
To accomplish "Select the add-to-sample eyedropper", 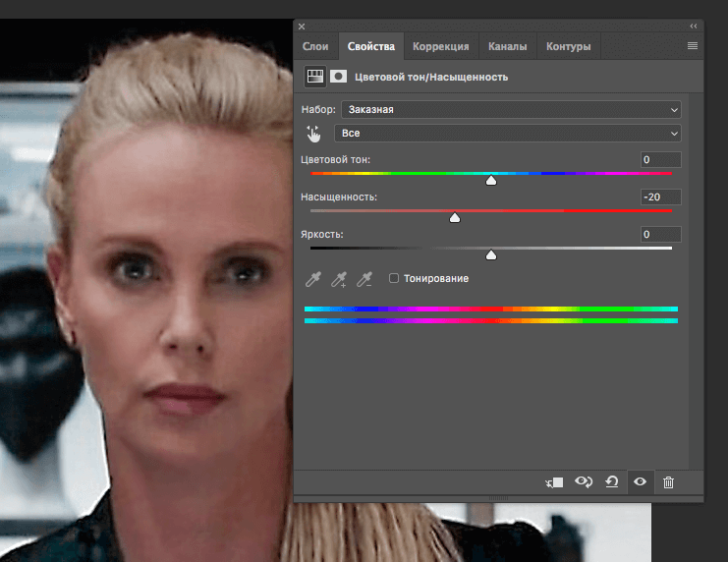I will pos(339,279).
